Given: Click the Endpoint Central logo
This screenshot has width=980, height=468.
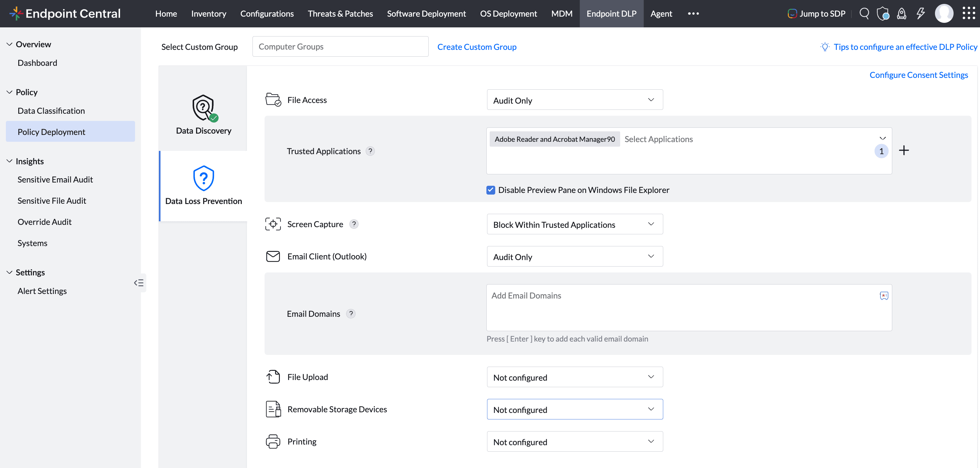Looking at the screenshot, I should (65, 14).
